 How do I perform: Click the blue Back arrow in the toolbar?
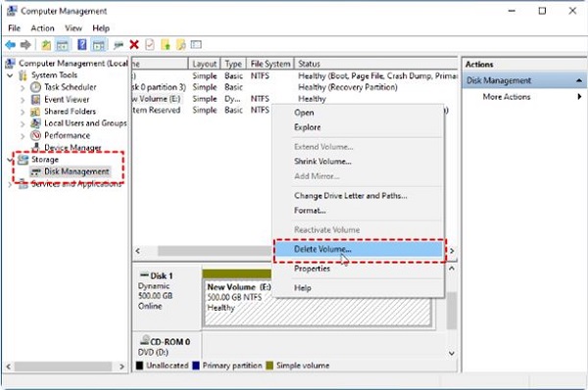[x=11, y=45]
